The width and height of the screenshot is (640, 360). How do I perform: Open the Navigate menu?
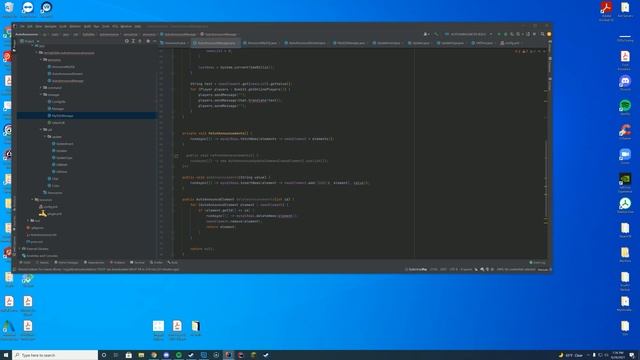point(51,26)
